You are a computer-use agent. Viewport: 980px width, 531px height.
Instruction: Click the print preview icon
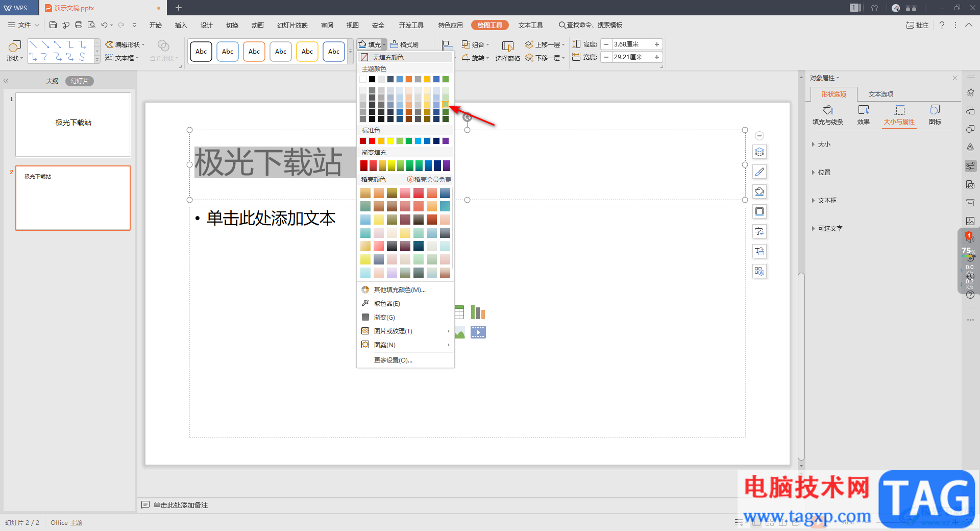point(91,25)
